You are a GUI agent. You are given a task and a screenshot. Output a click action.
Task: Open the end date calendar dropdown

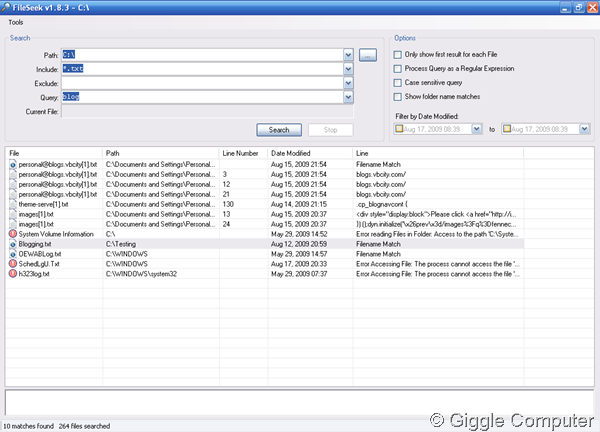(584, 129)
